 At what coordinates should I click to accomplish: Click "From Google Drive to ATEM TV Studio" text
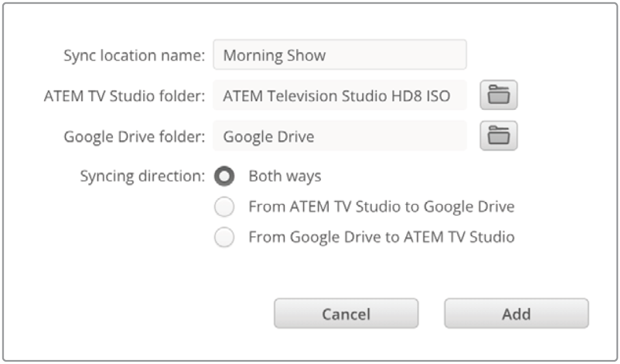(x=381, y=237)
